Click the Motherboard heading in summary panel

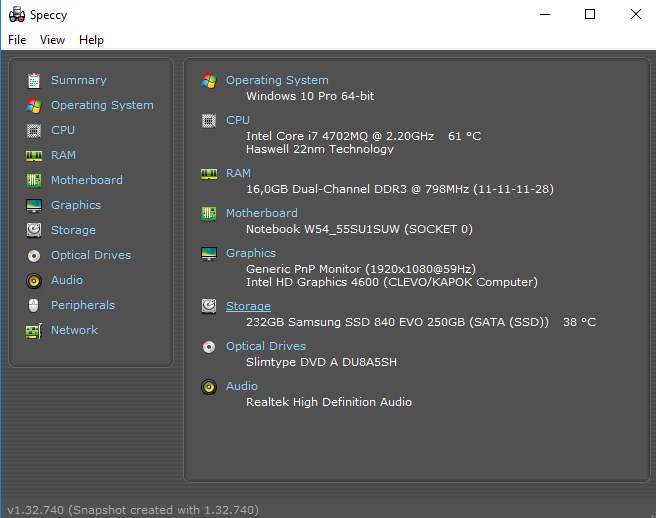[x=261, y=213]
